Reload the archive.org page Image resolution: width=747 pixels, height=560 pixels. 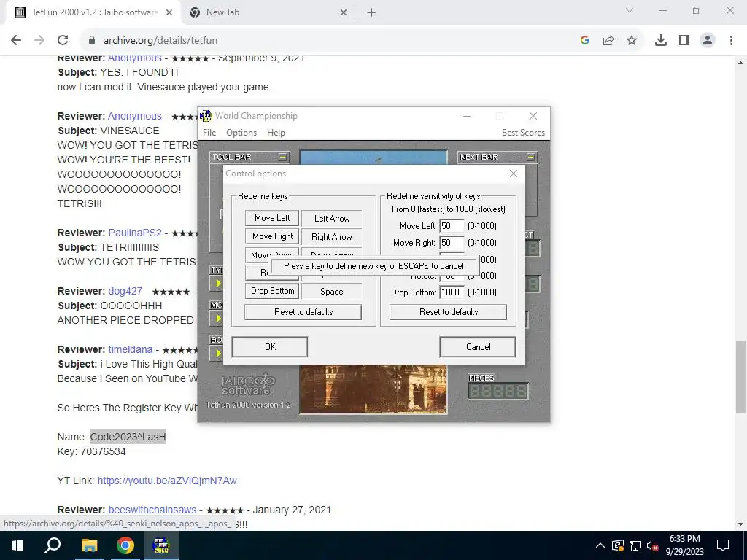pos(63,41)
